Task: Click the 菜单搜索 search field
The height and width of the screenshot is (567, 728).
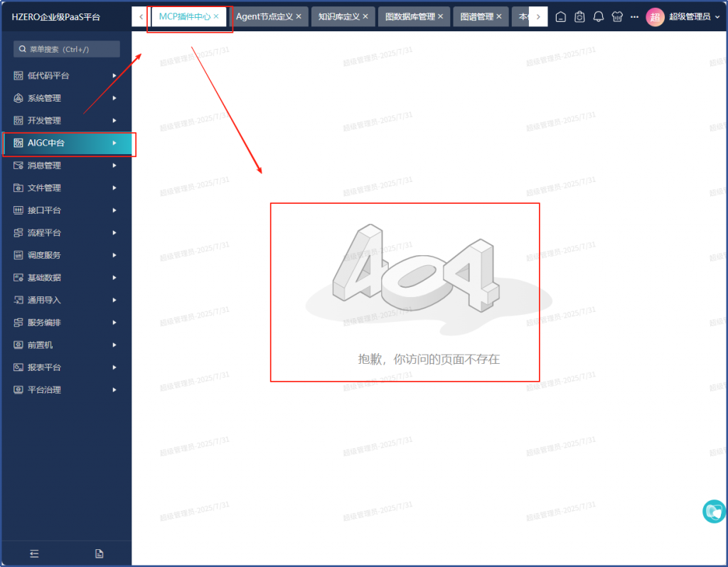Action: [67, 49]
